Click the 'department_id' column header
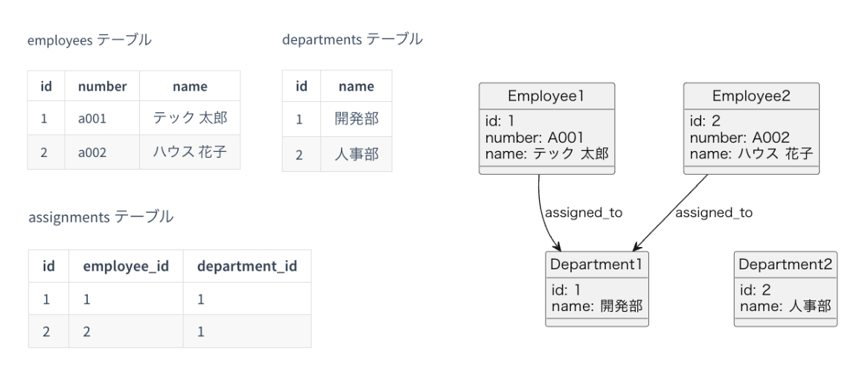This screenshot has height=372, width=868. point(247,266)
